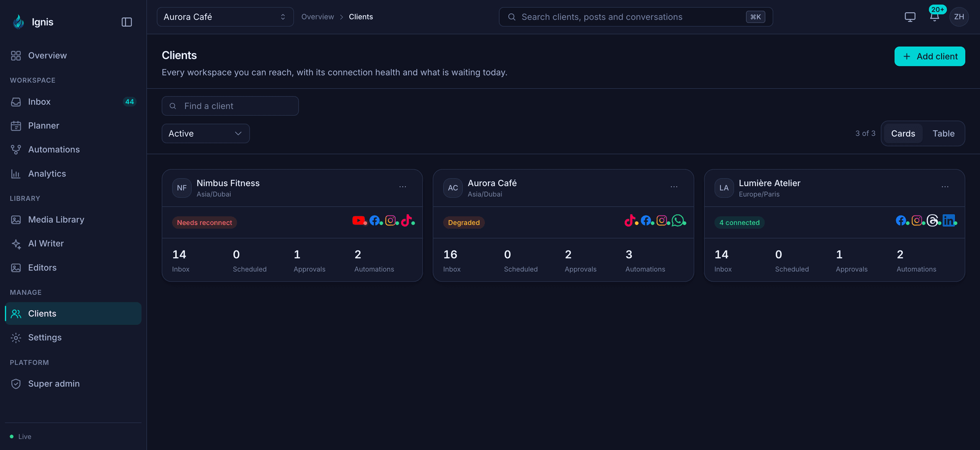Open Lumière Atelier card options menu
Screen dimensions: 980x450
click(x=945, y=187)
